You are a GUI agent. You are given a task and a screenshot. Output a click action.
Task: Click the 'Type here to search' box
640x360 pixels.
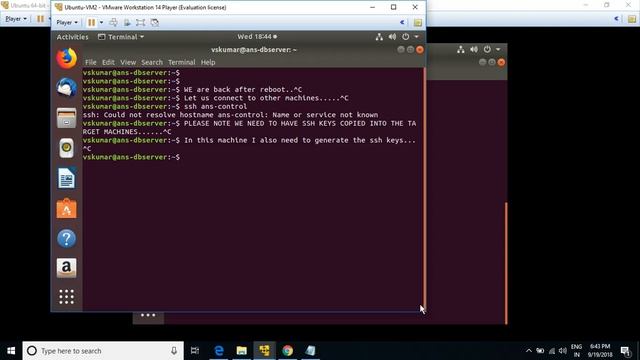tap(103, 351)
